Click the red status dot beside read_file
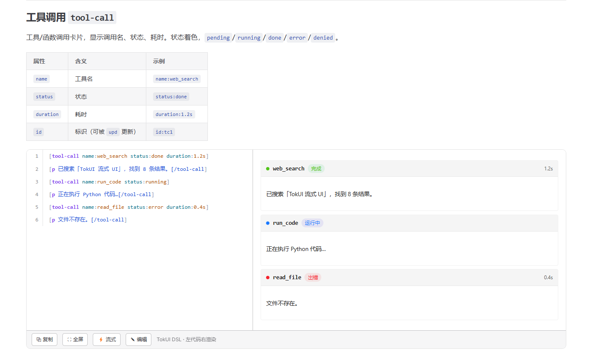The height and width of the screenshot is (364, 592). click(x=268, y=278)
